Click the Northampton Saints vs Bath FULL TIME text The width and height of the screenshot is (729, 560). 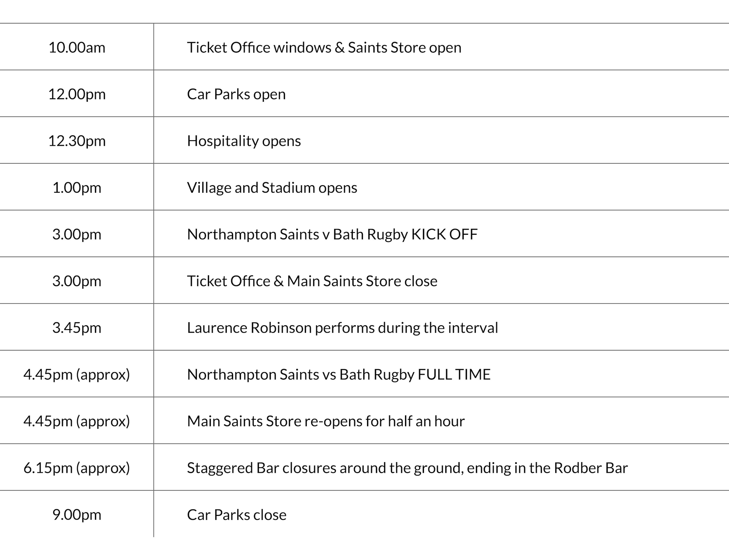tap(338, 374)
